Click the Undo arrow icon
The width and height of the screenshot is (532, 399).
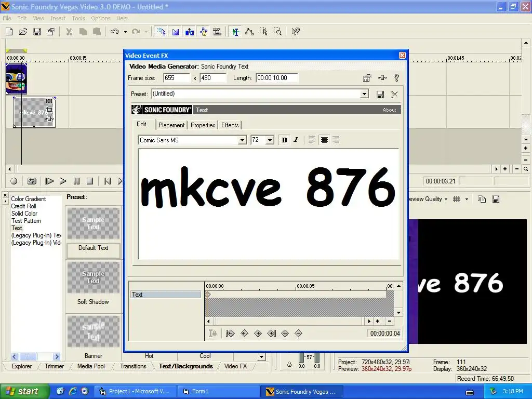115,32
